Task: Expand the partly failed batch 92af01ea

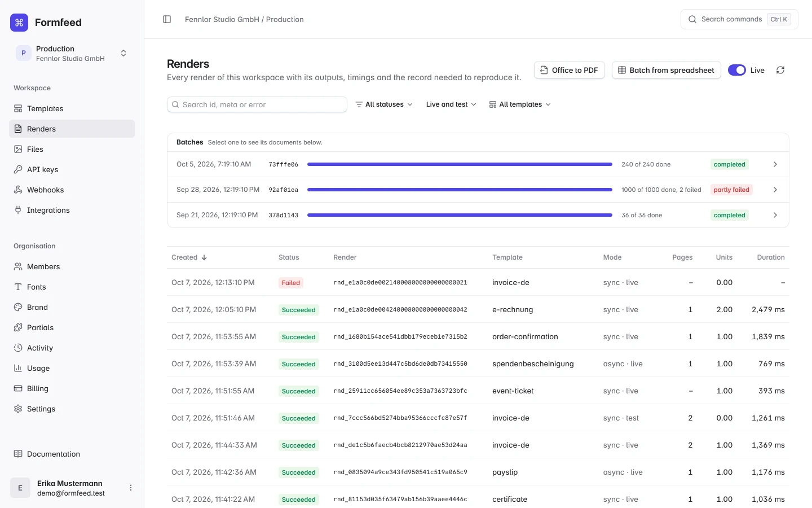Action: [775, 190]
